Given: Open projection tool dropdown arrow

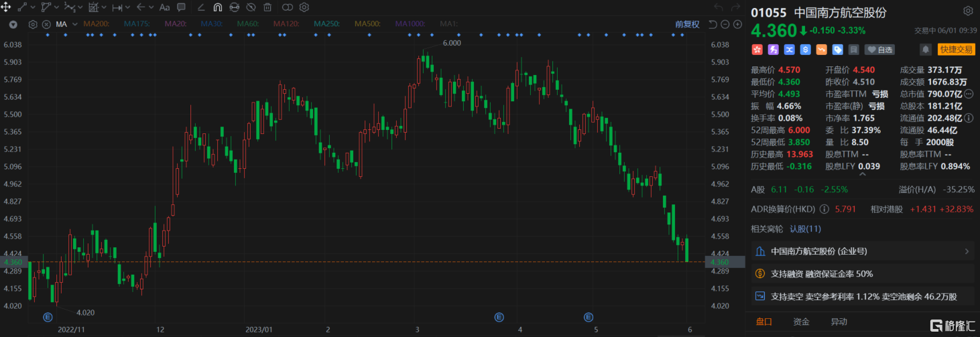Looking at the screenshot, I should 104,7.
